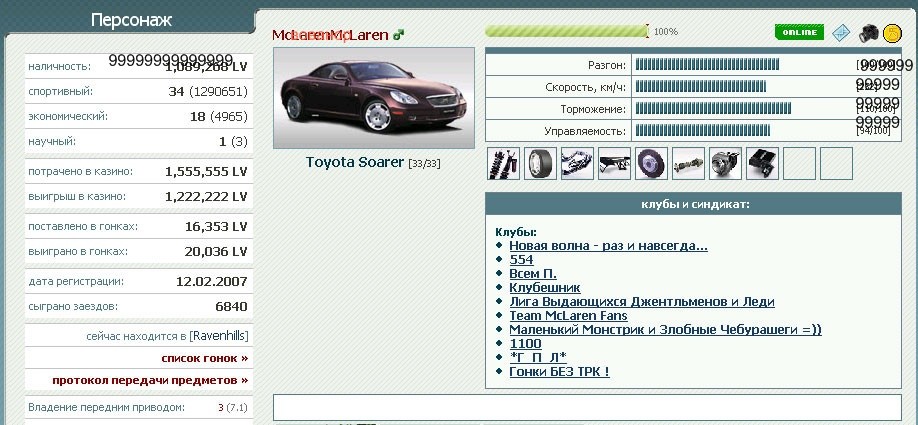918x425 pixels.
Task: Click the 'клубы и синдикат:' section header
Action: 693,205
